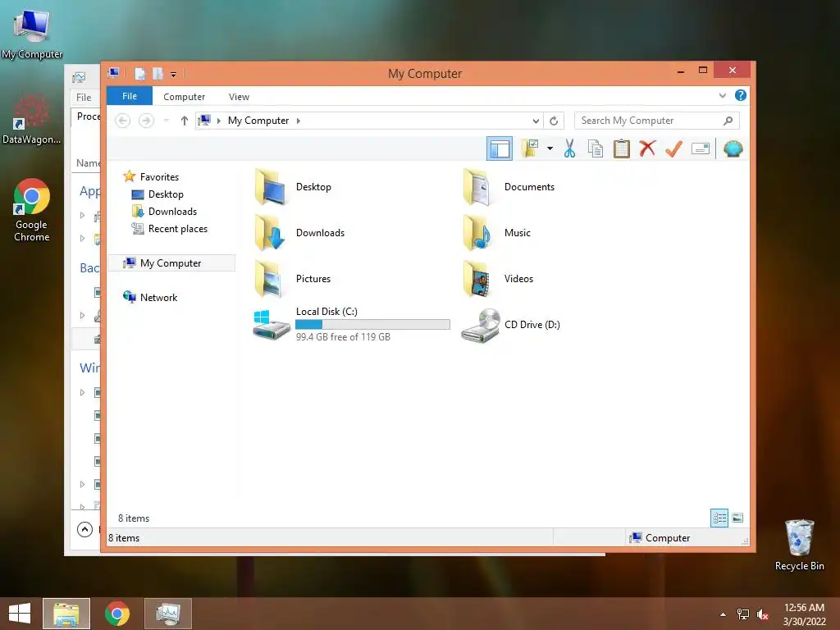The width and height of the screenshot is (840, 630).
Task: Click the Cut scissors icon
Action: [x=569, y=148]
